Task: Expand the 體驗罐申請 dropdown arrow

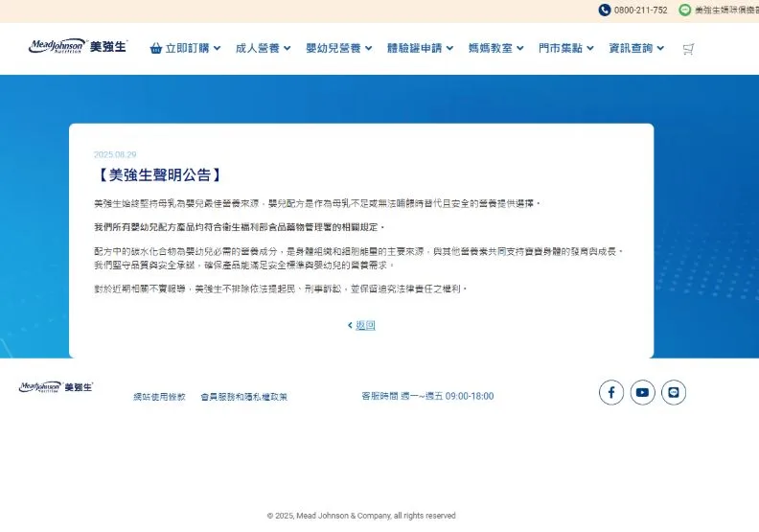Action: pos(449,48)
